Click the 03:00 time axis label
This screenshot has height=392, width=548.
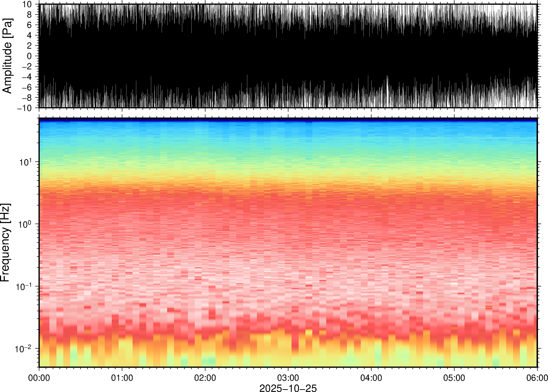pos(288,378)
